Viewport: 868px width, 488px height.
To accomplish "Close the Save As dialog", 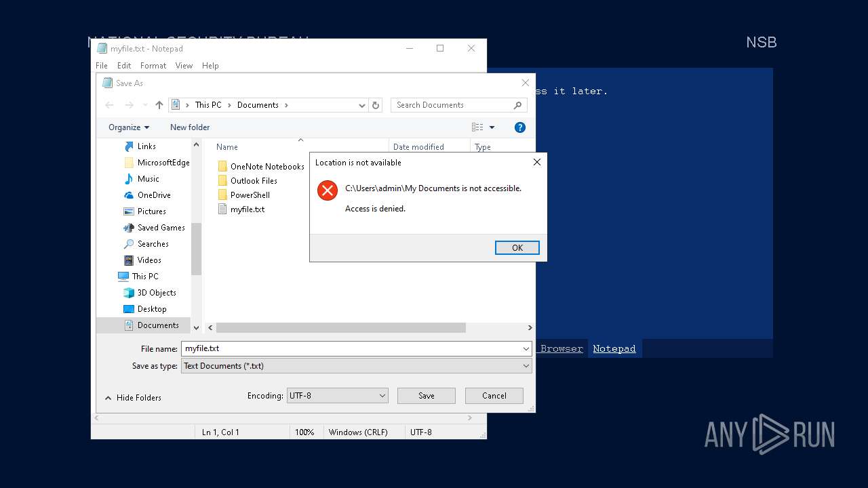I will click(x=525, y=83).
